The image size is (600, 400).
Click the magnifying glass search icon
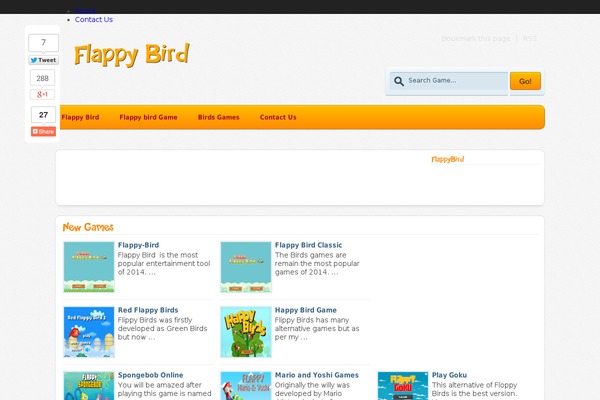pyautogui.click(x=399, y=81)
